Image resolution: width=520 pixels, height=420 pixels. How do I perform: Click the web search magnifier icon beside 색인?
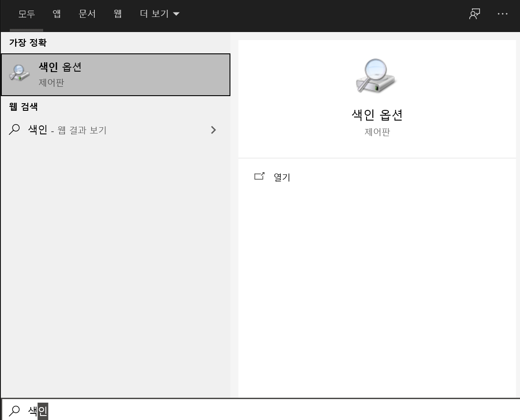click(x=14, y=130)
